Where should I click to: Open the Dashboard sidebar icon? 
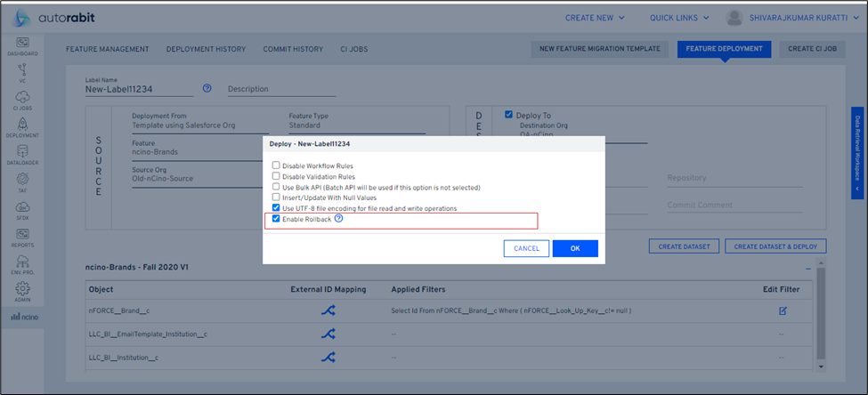pyautogui.click(x=22, y=45)
